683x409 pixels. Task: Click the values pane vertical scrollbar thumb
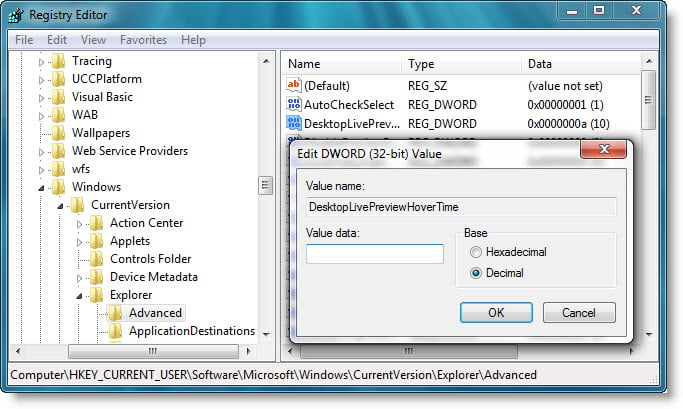tap(649, 100)
